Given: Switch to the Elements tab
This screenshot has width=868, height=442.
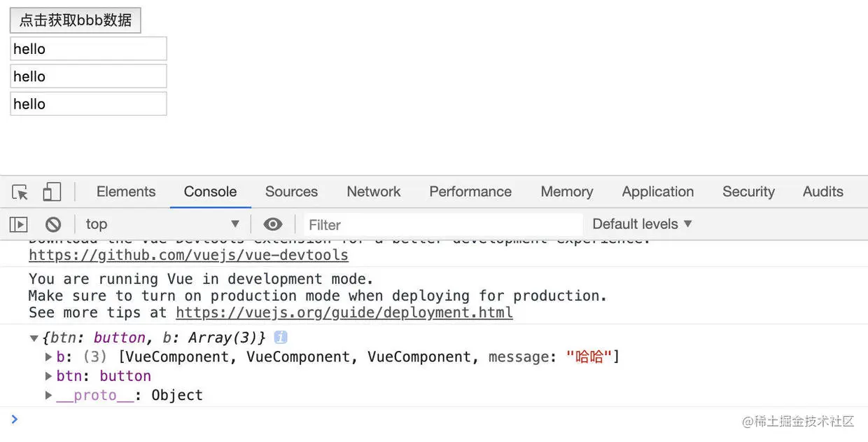Looking at the screenshot, I should pyautogui.click(x=126, y=191).
